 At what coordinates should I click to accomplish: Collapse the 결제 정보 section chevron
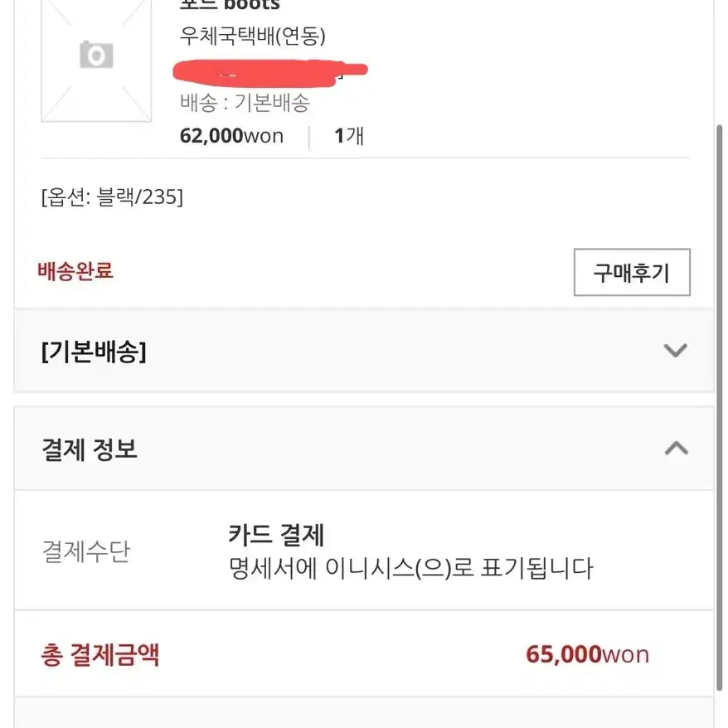(676, 448)
